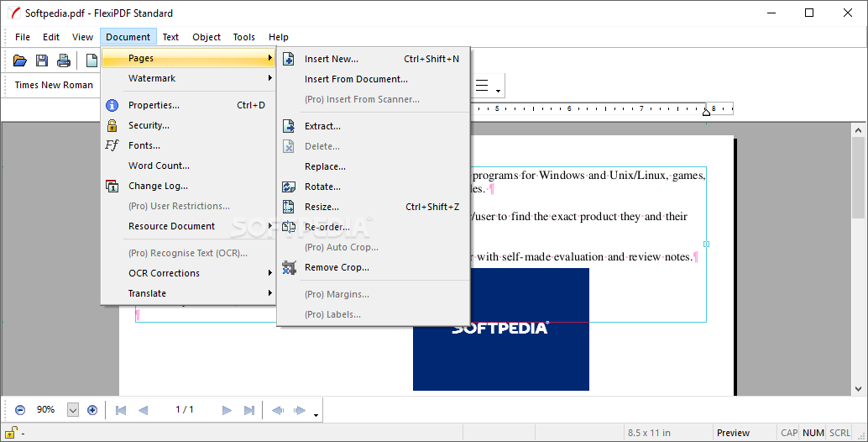Image resolution: width=868 pixels, height=442 pixels.
Task: Click the status bar unlocked padlock icon
Action: coord(11,432)
